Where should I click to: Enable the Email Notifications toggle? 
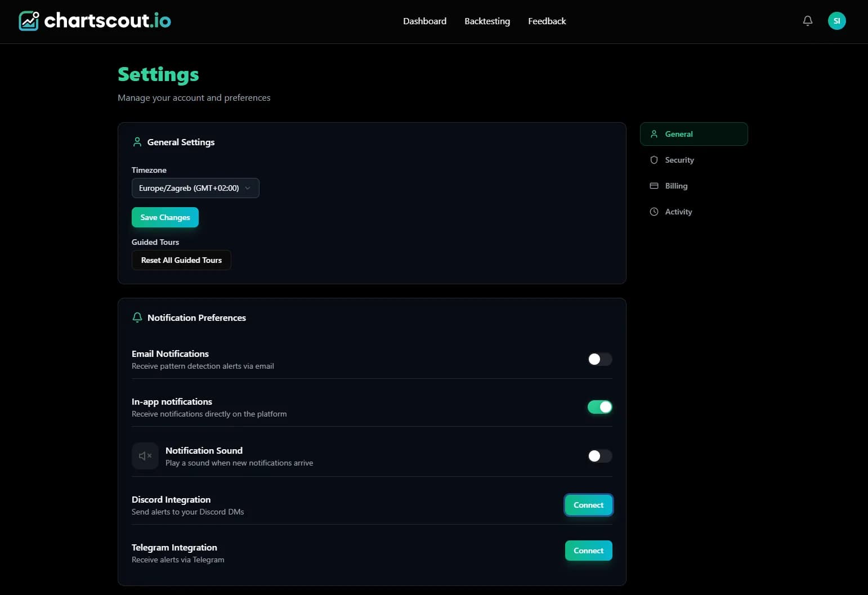[599, 359]
